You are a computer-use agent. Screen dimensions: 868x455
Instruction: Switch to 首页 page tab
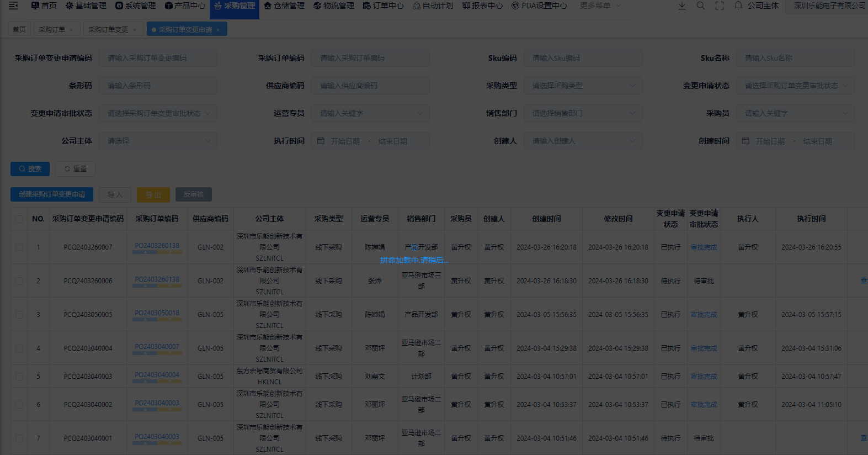[19, 30]
